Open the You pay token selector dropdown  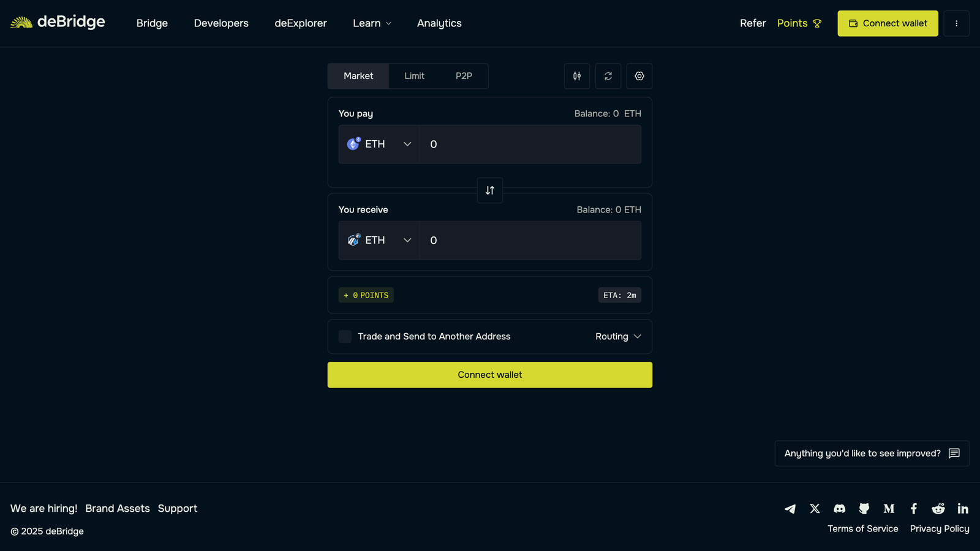point(379,144)
